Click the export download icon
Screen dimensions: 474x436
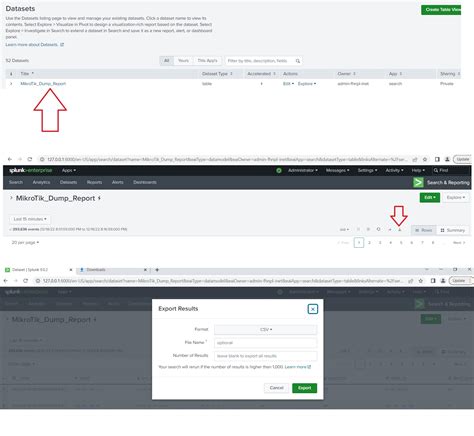[399, 229]
